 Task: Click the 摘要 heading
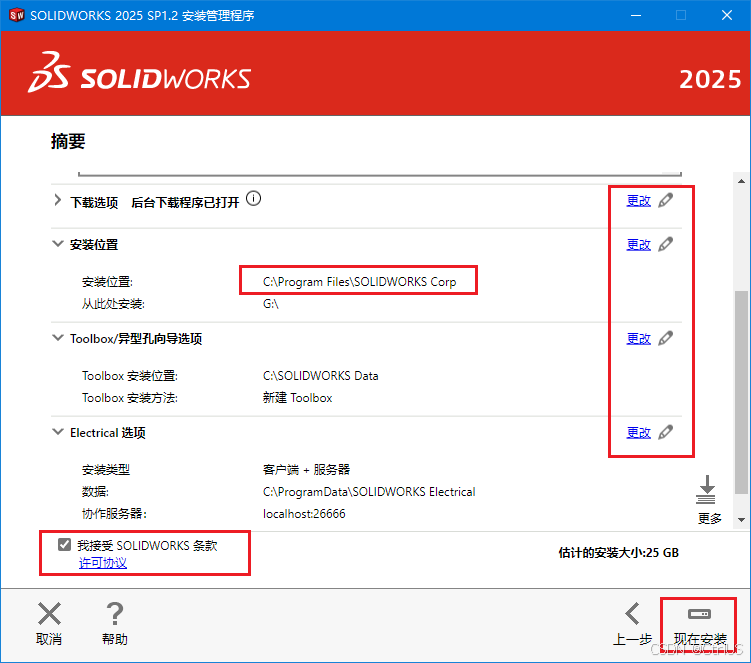coord(68,141)
